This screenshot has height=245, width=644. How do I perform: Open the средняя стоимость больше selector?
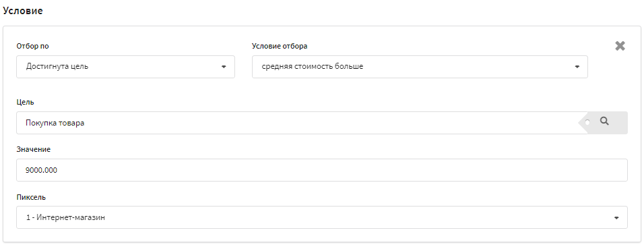[x=420, y=67]
